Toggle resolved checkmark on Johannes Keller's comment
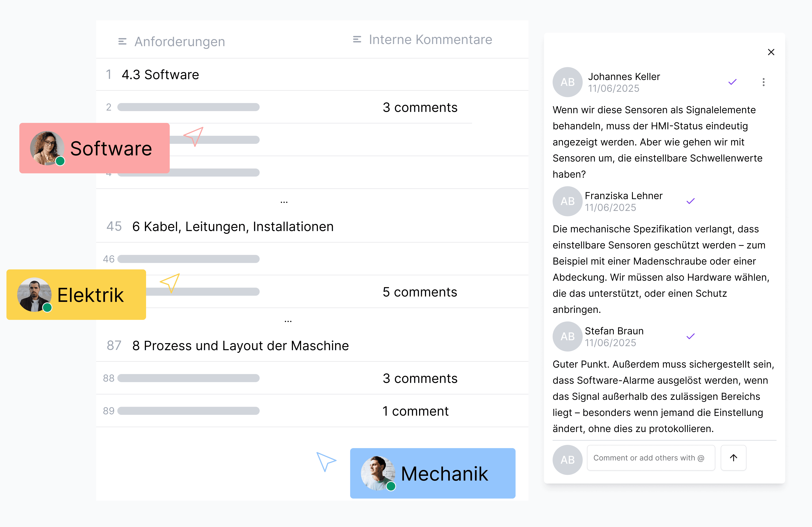Screen dimensions: 812x527 point(732,82)
